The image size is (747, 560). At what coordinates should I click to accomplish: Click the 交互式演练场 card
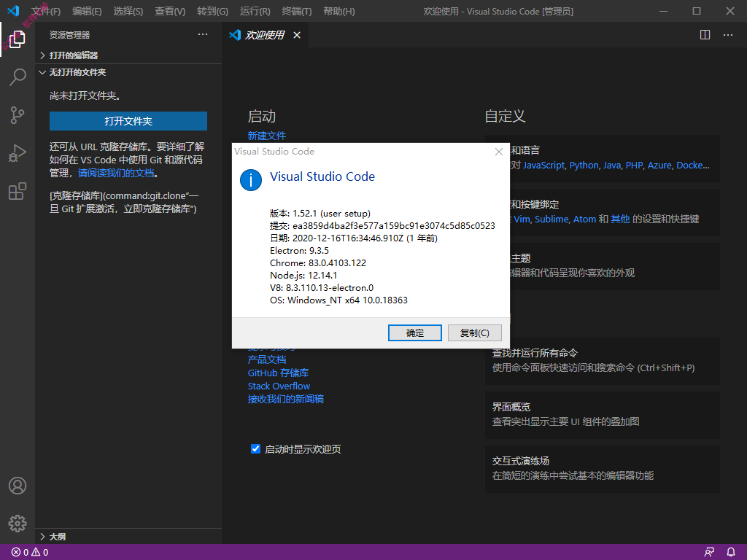tap(602, 469)
